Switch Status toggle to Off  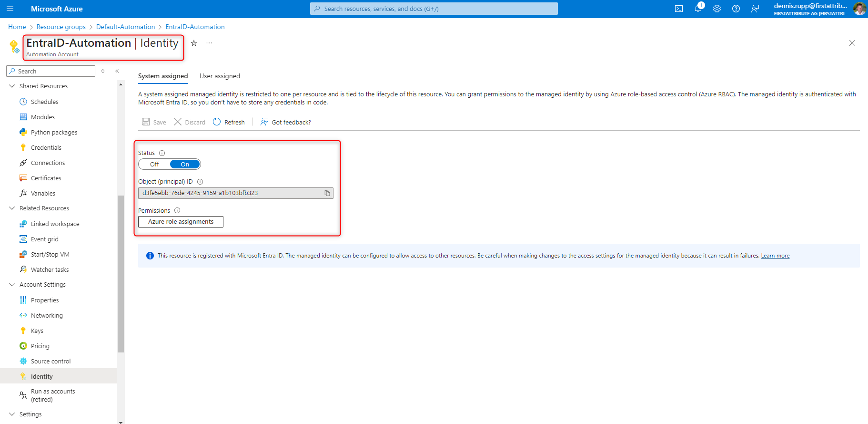click(x=154, y=165)
